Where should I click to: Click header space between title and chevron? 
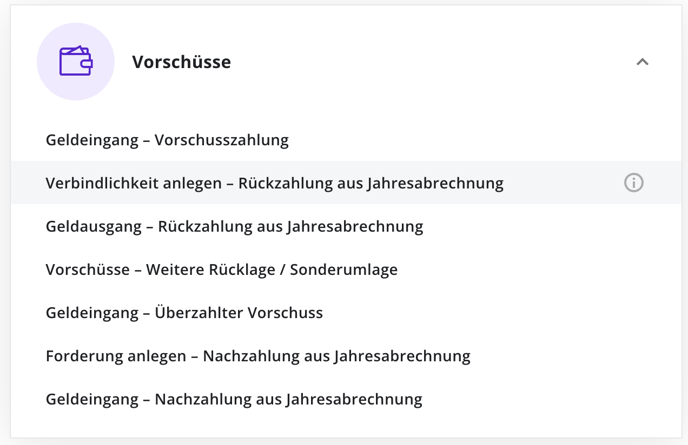(x=430, y=62)
